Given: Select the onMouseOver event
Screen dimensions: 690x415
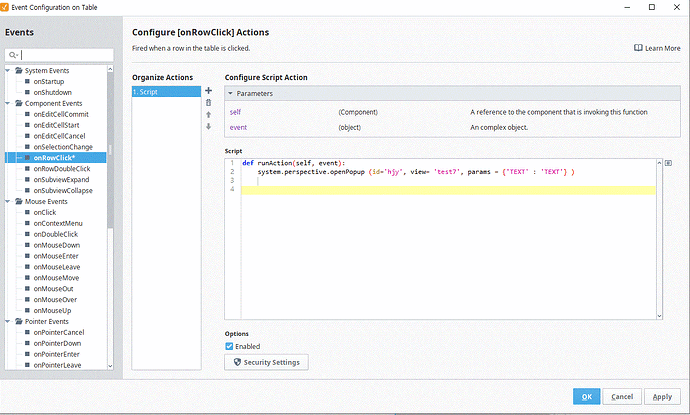Looking at the screenshot, I should (55, 300).
